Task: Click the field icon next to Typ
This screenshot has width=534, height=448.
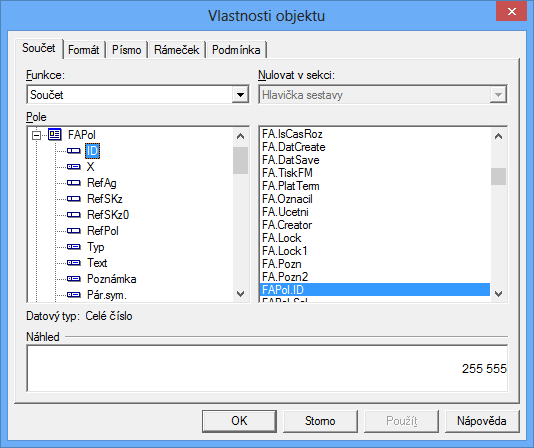Action: (x=74, y=247)
